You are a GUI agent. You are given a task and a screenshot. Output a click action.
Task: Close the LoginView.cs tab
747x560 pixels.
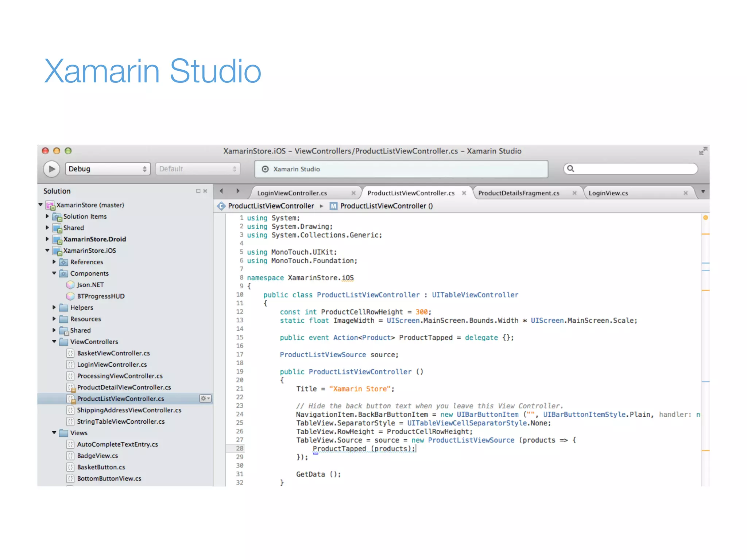tap(685, 193)
